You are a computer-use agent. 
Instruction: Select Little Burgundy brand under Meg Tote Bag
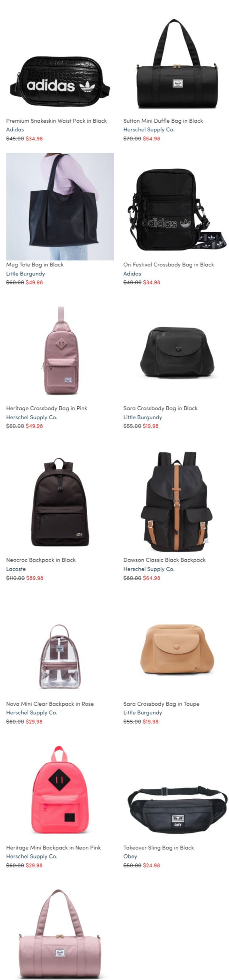(26, 274)
